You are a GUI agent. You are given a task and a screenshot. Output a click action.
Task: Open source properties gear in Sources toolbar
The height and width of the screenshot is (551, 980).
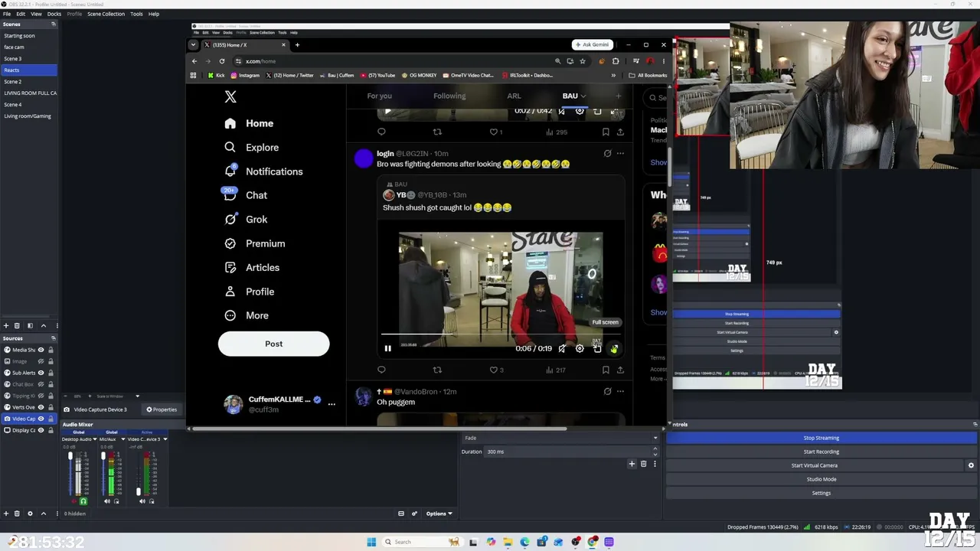tap(30, 514)
